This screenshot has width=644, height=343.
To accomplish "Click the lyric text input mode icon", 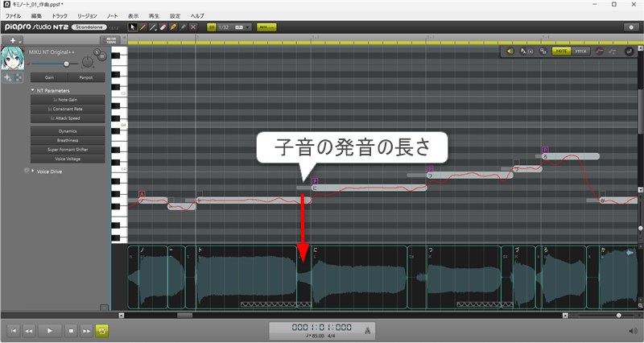I will point(526,52).
